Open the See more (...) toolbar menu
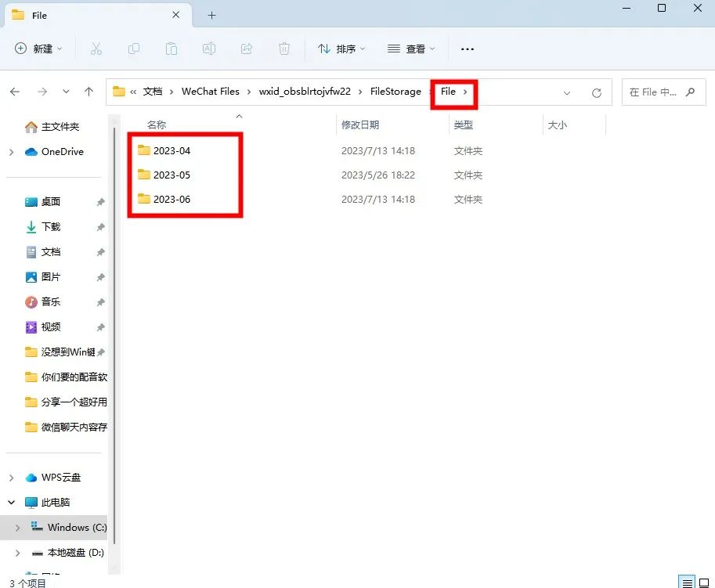 tap(468, 49)
